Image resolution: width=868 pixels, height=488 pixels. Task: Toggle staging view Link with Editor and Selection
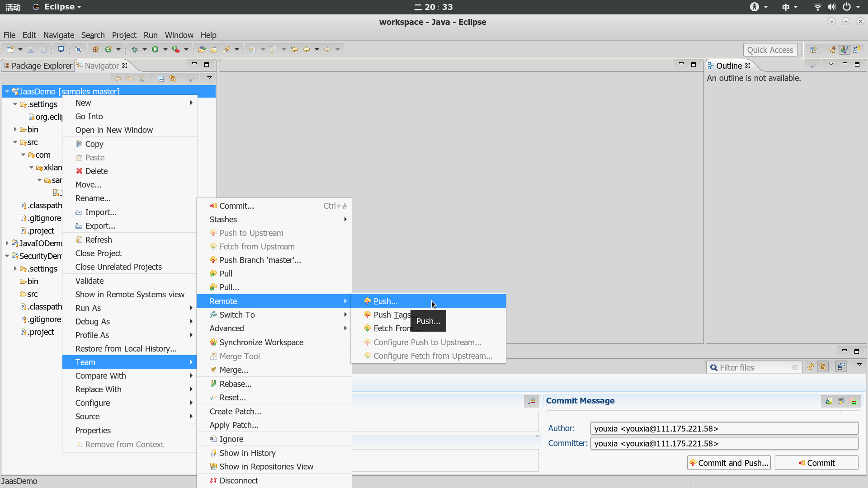(x=823, y=367)
